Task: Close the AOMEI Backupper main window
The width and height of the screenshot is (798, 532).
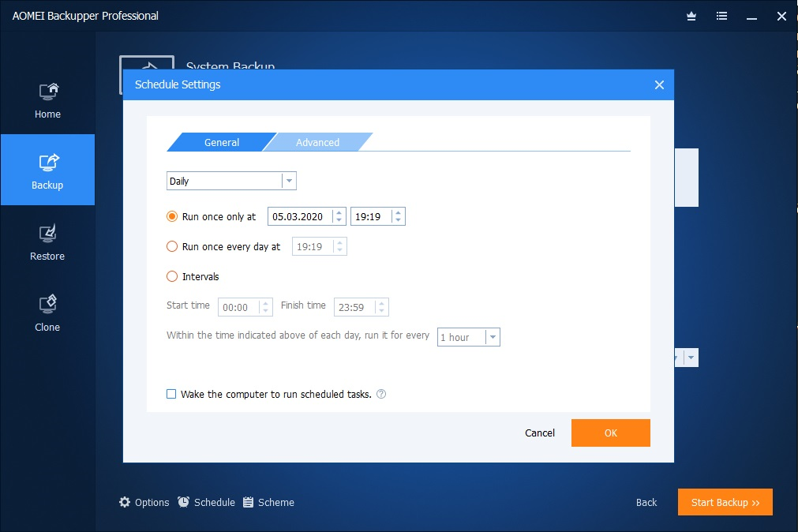Action: 781,17
